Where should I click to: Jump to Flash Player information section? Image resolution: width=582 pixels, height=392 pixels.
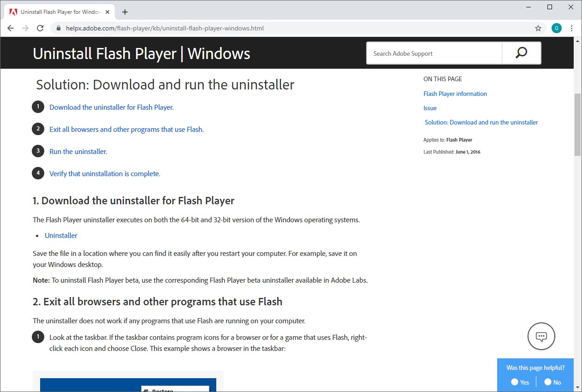click(455, 94)
